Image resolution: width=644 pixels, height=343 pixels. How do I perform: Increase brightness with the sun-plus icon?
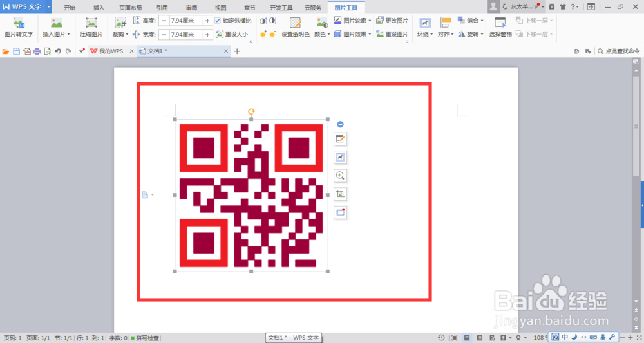(x=263, y=34)
